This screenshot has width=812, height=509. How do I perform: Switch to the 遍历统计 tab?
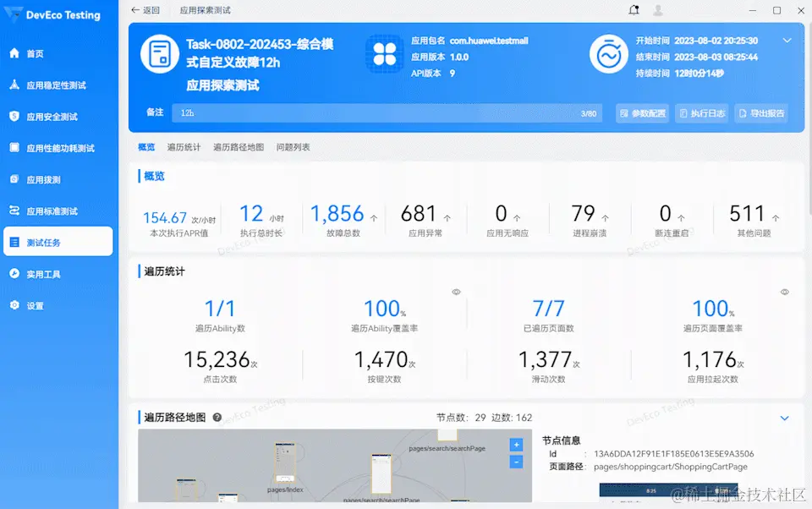(x=184, y=147)
